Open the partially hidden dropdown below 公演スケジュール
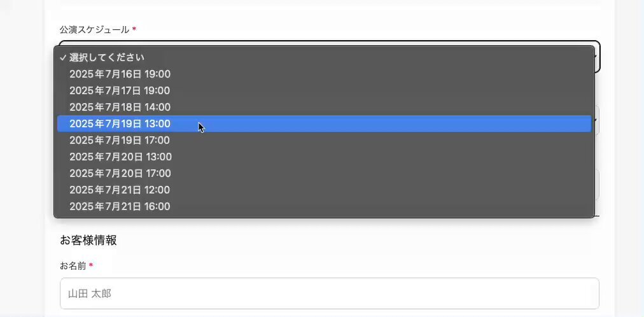The width and height of the screenshot is (644, 317). tap(597, 120)
